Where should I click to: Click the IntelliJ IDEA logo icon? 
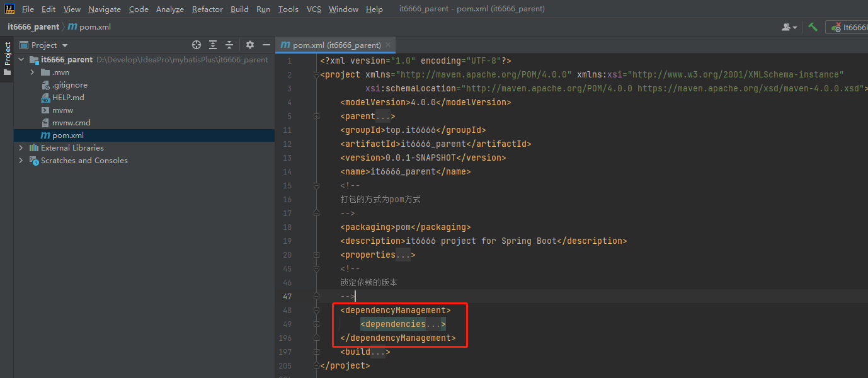pyautogui.click(x=9, y=9)
